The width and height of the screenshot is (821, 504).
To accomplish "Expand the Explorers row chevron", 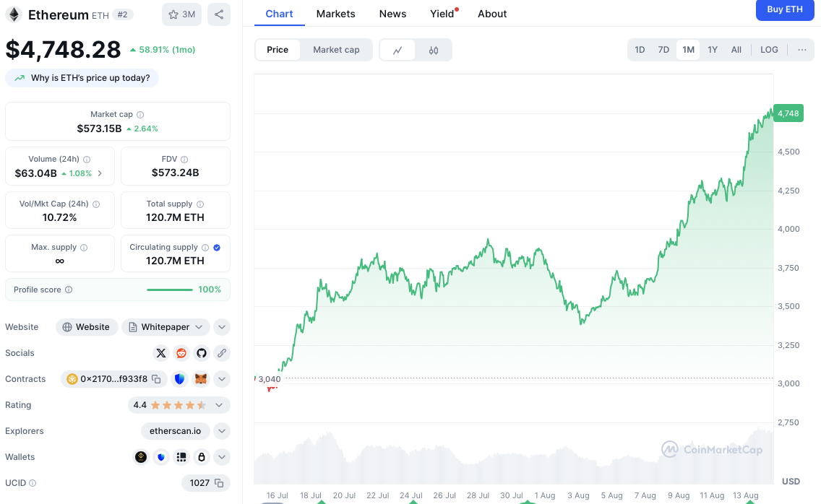I will pos(222,431).
